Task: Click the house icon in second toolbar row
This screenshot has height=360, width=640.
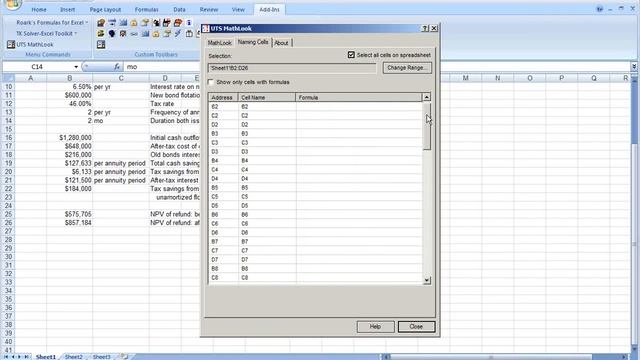Action: tap(156, 34)
